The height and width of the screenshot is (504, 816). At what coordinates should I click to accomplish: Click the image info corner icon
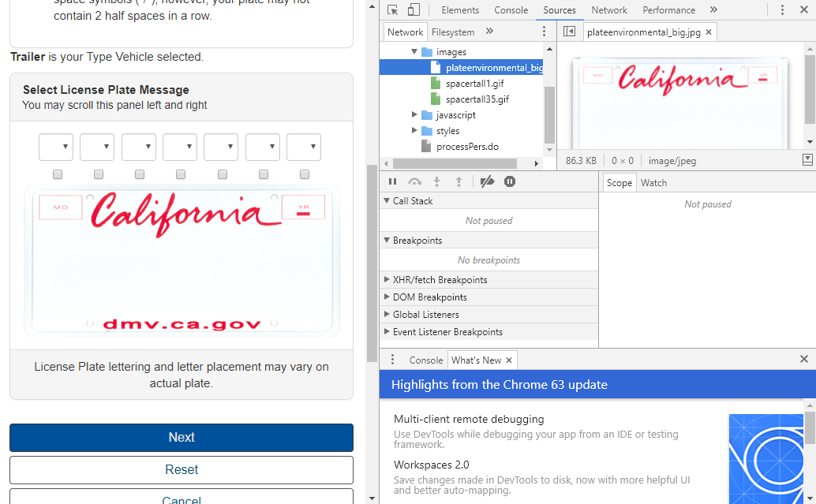pos(807,160)
